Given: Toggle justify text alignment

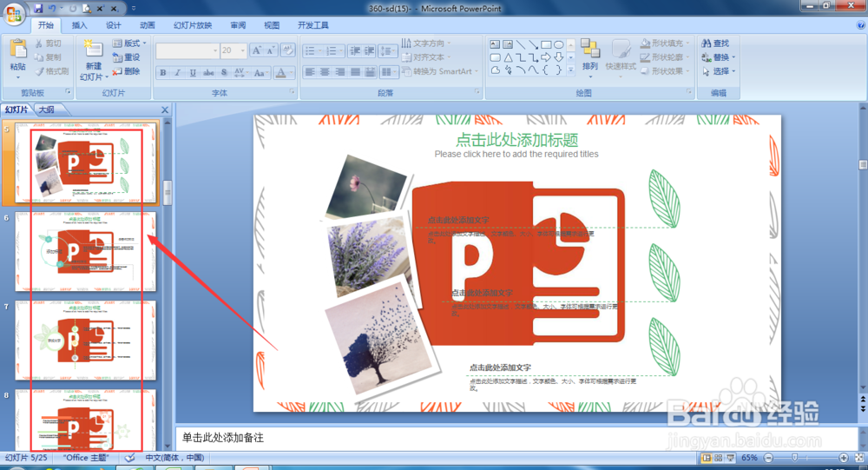Looking at the screenshot, I should 355,72.
